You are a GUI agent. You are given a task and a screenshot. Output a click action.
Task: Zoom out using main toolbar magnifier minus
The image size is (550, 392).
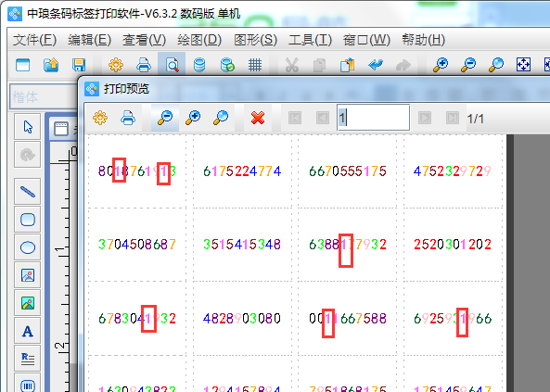tap(468, 65)
